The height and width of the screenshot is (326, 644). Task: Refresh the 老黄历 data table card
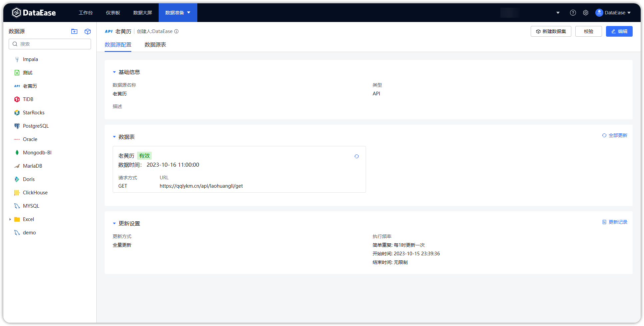click(x=357, y=156)
